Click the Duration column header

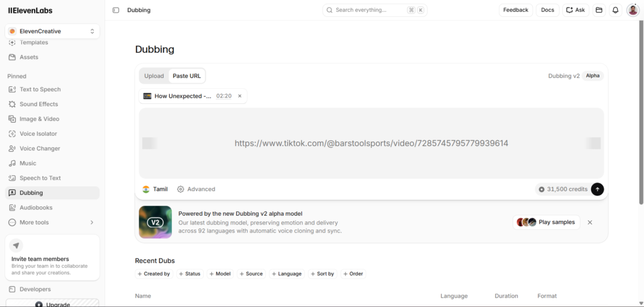pos(506,296)
